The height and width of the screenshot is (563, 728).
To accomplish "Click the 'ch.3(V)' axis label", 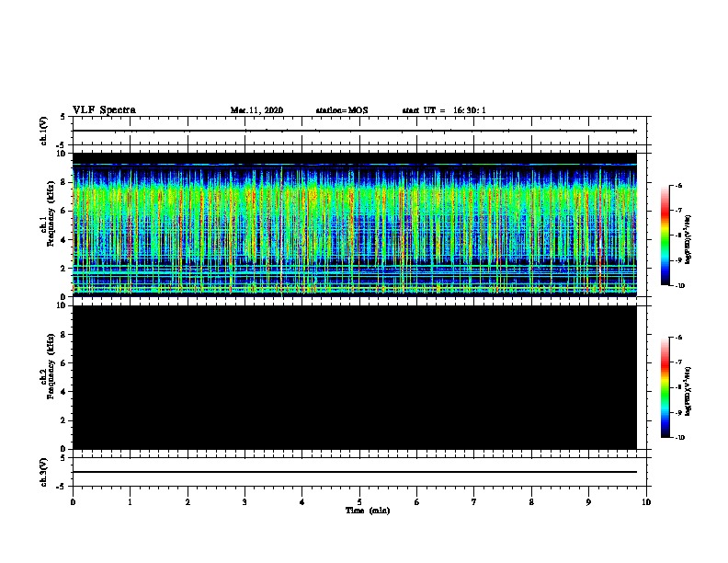I will (43, 472).
